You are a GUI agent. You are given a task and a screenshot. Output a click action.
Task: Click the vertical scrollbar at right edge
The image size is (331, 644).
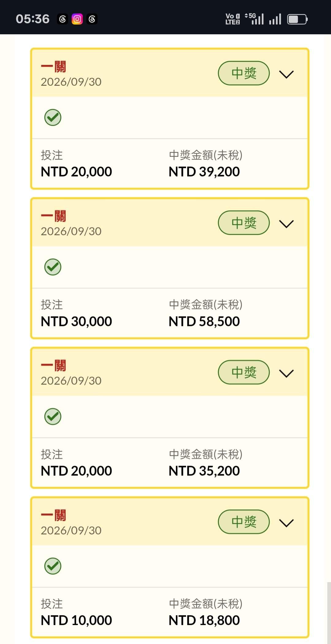[329, 613]
